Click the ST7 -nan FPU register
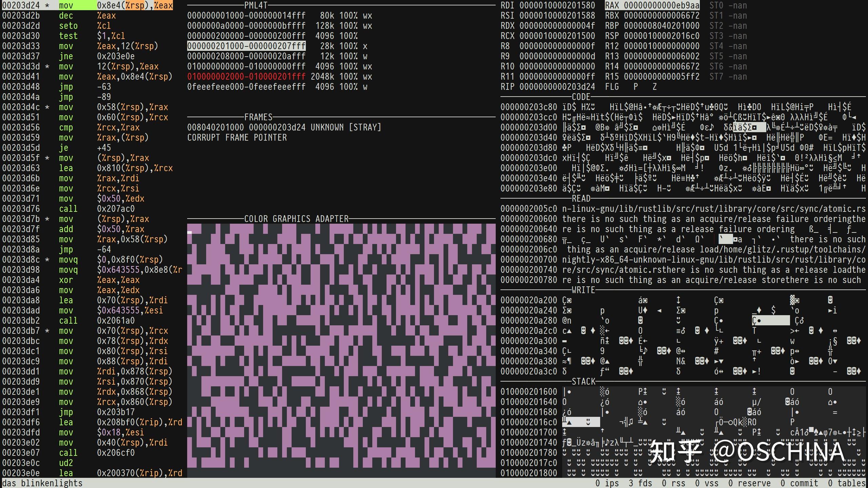This screenshot has width=868, height=488. pos(728,77)
